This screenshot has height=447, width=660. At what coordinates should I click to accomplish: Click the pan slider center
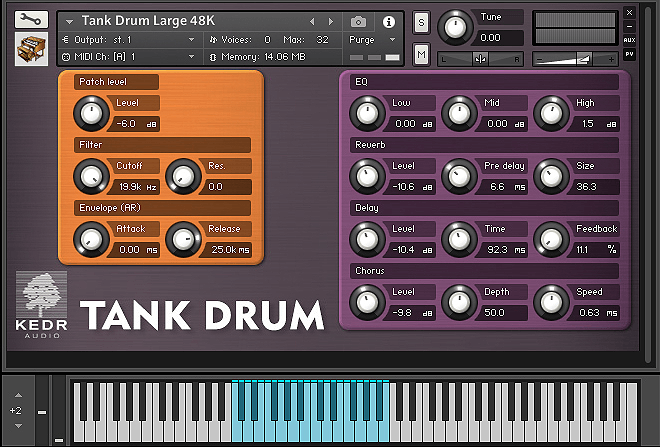click(480, 59)
